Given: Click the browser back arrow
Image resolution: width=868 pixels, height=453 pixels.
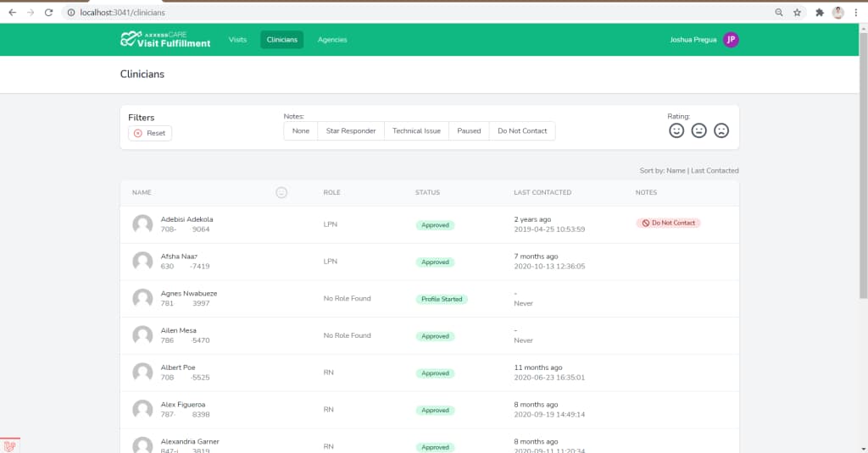Looking at the screenshot, I should [x=12, y=12].
